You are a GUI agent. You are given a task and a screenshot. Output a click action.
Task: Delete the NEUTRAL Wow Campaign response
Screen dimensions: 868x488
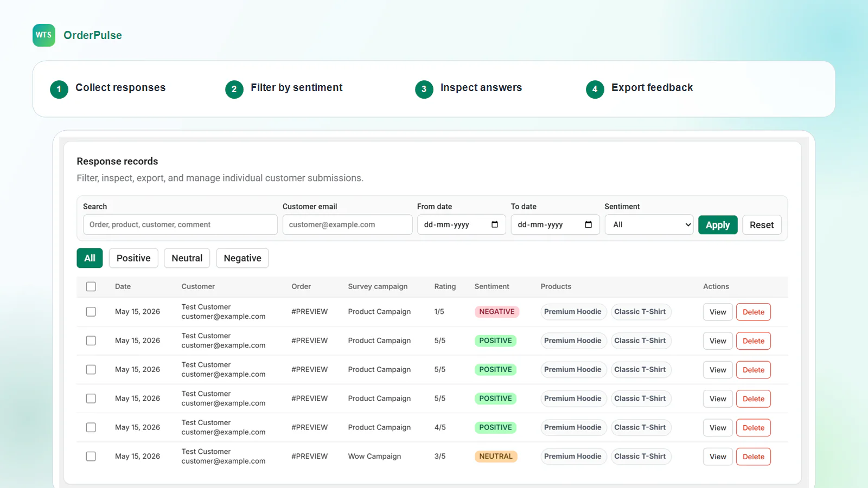coord(754,457)
